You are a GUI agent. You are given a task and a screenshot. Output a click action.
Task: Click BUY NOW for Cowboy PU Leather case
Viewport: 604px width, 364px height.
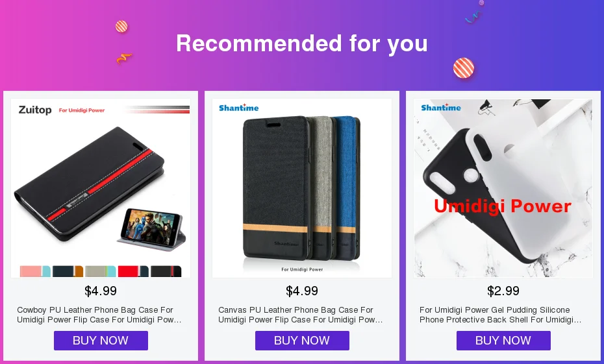[x=101, y=341]
